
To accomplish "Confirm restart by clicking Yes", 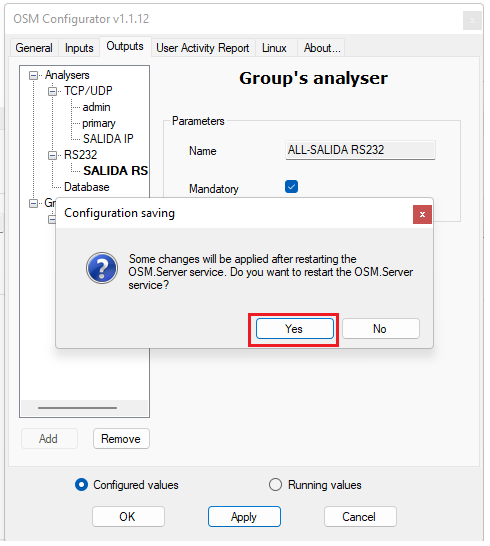I will click(295, 328).
